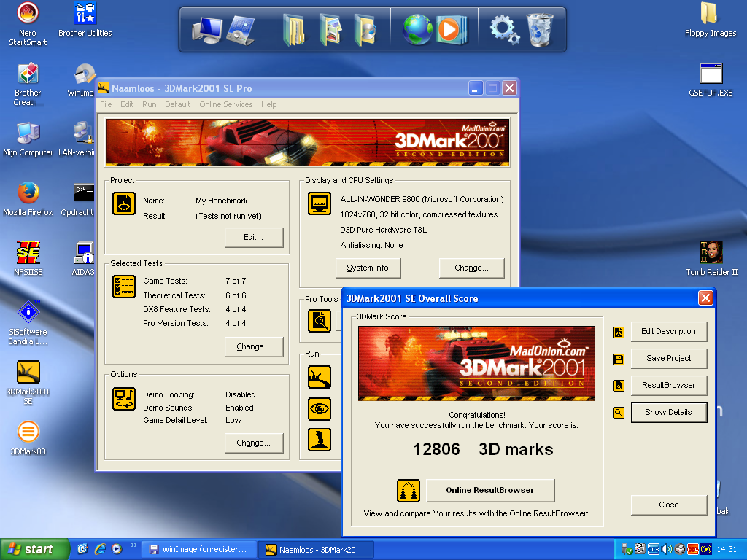Select the Tomb Raider II desktop icon
Image resolution: width=747 pixels, height=560 pixels.
(711, 259)
